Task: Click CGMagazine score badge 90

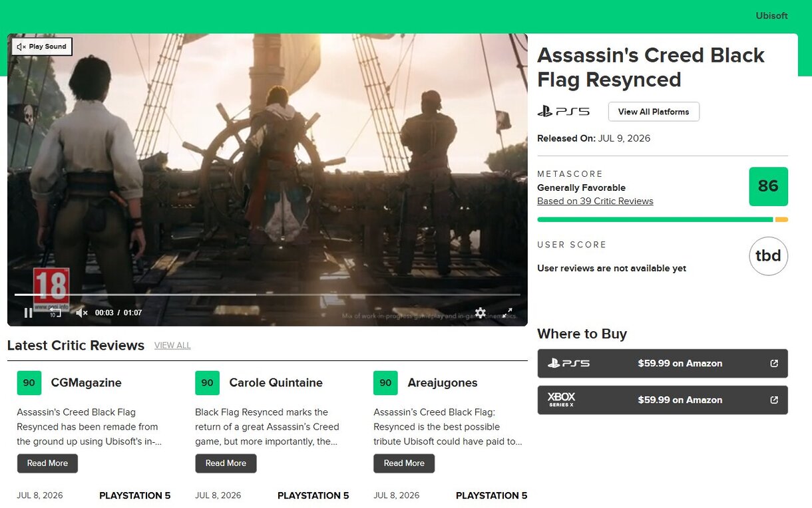Action: click(29, 383)
